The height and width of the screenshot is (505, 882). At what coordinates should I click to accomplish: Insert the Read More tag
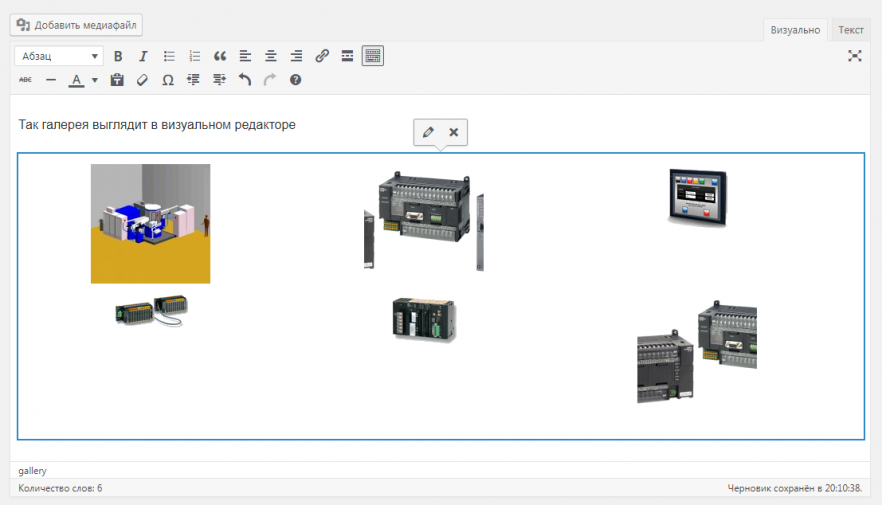347,56
